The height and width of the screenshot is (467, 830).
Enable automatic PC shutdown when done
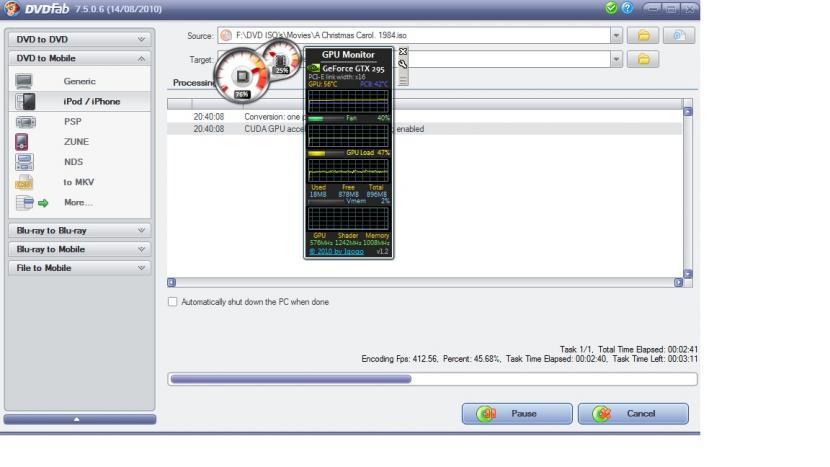[172, 302]
